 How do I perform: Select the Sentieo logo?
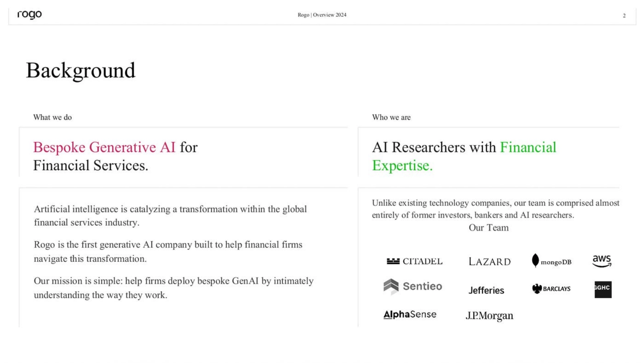pos(413,286)
